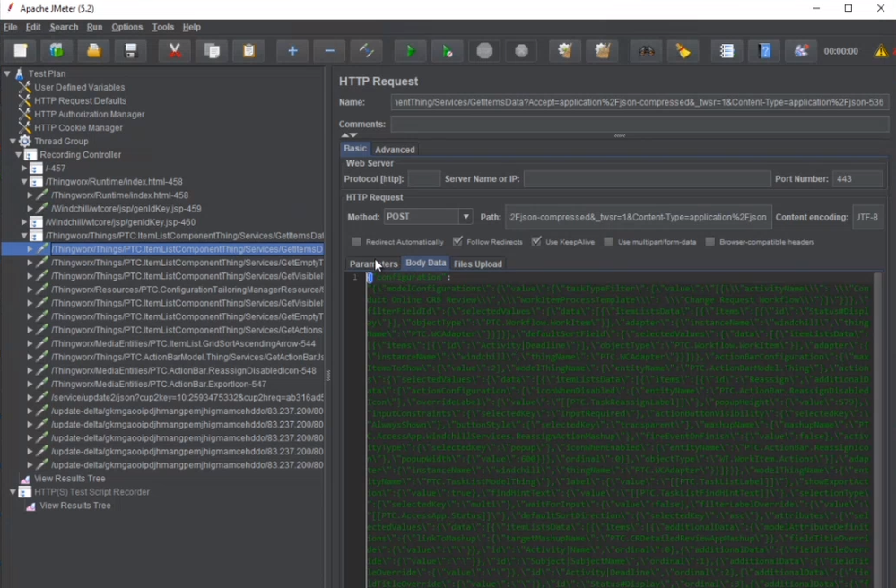Click the Port Number input field

coord(857,179)
